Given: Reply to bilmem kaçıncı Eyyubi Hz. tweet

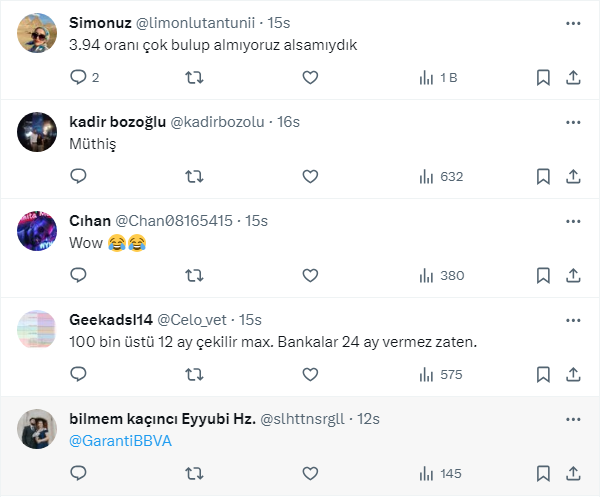Looking at the screenshot, I should pos(80,473).
